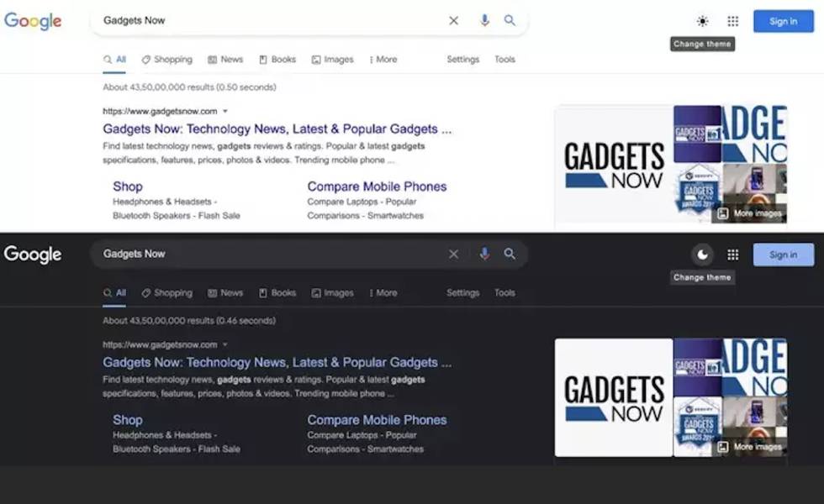Clear the search box in light theme

point(453,20)
